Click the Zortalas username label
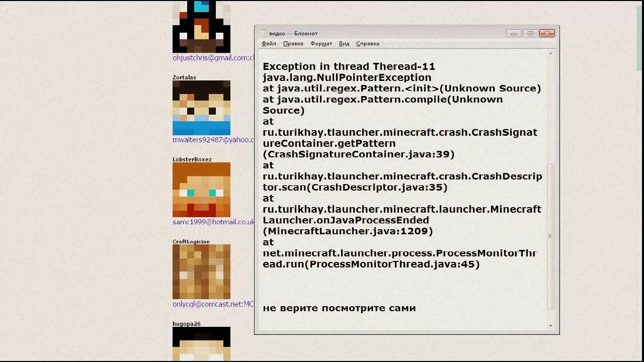This screenshot has width=644, height=362. click(184, 77)
